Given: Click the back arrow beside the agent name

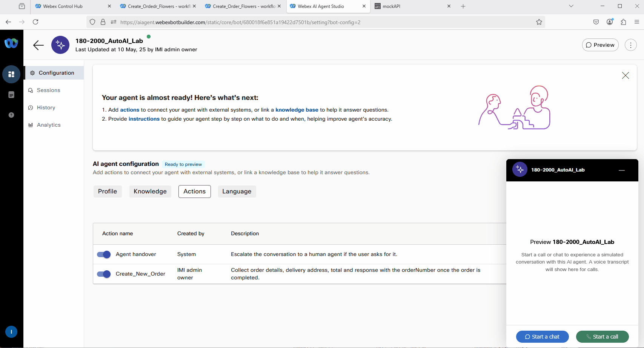Looking at the screenshot, I should click(38, 45).
